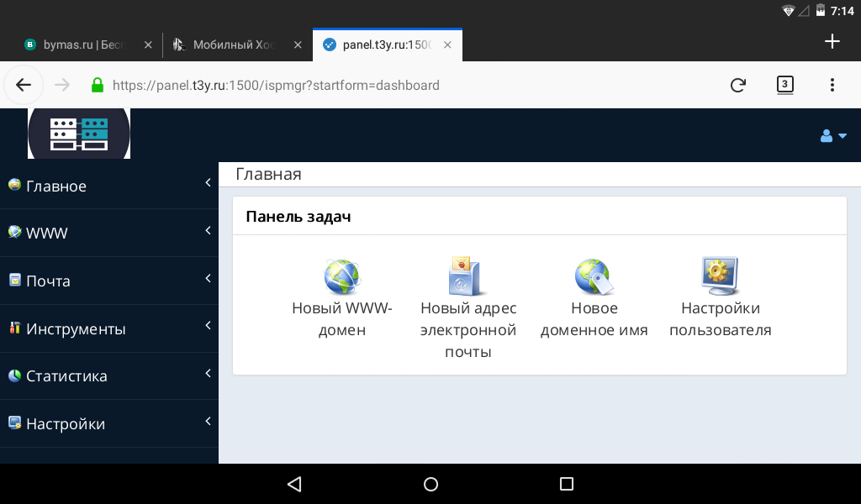
Task: Open the Настройки sidebar menu
Action: coord(109,423)
